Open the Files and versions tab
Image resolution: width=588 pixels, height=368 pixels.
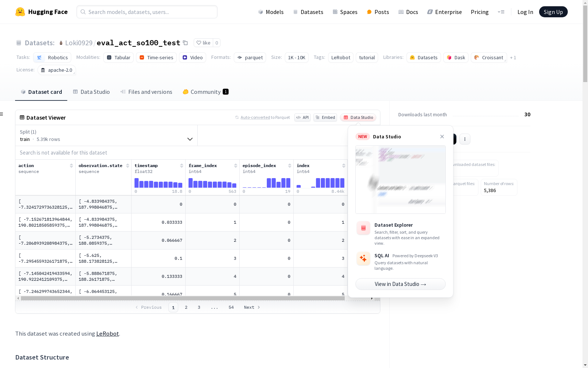(x=146, y=92)
